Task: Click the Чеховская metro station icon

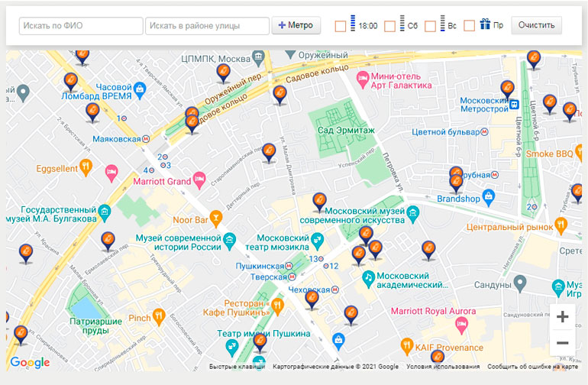Action: (x=335, y=290)
